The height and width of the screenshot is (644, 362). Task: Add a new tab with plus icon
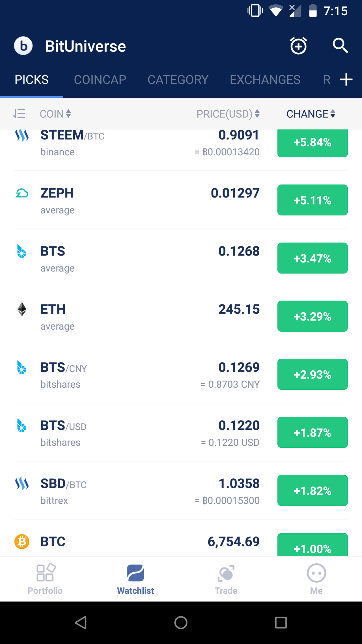pyautogui.click(x=346, y=80)
